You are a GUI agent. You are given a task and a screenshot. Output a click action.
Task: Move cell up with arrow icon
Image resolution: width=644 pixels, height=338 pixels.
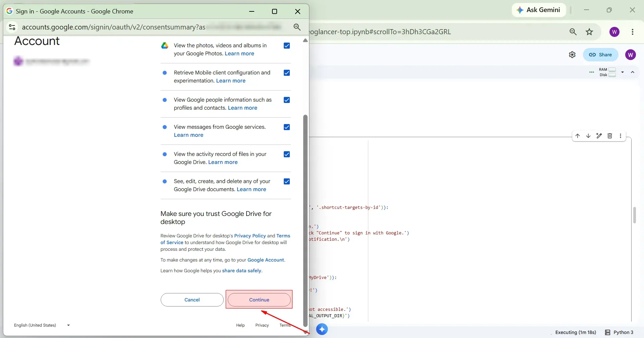[x=578, y=136]
